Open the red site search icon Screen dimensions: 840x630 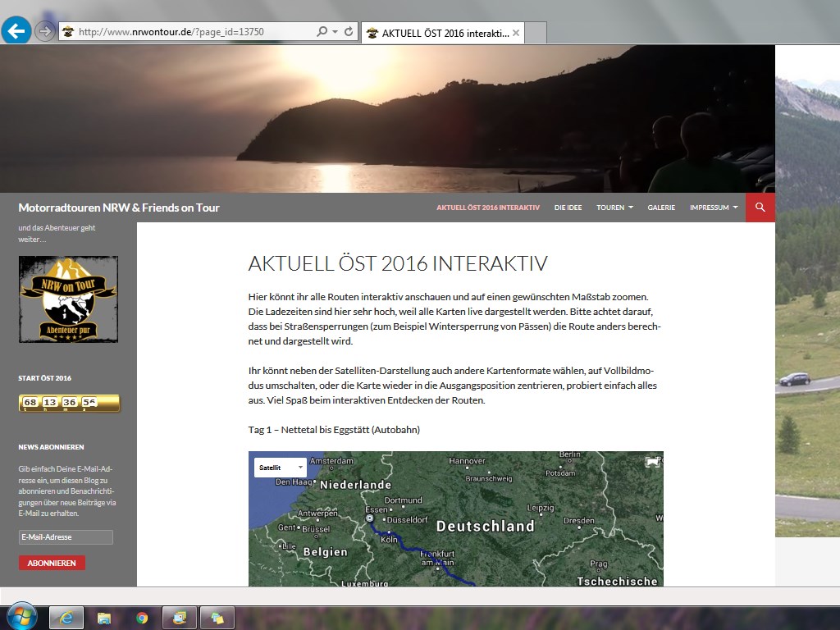(760, 208)
